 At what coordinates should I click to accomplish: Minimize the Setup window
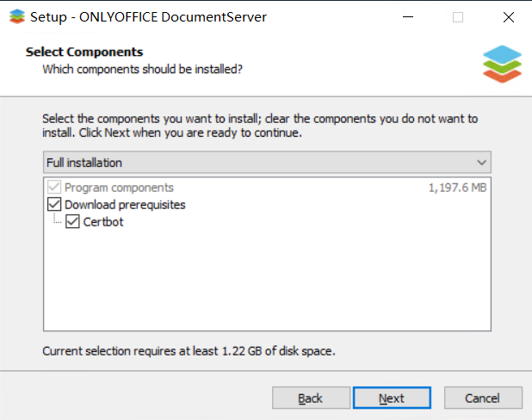click(x=408, y=17)
